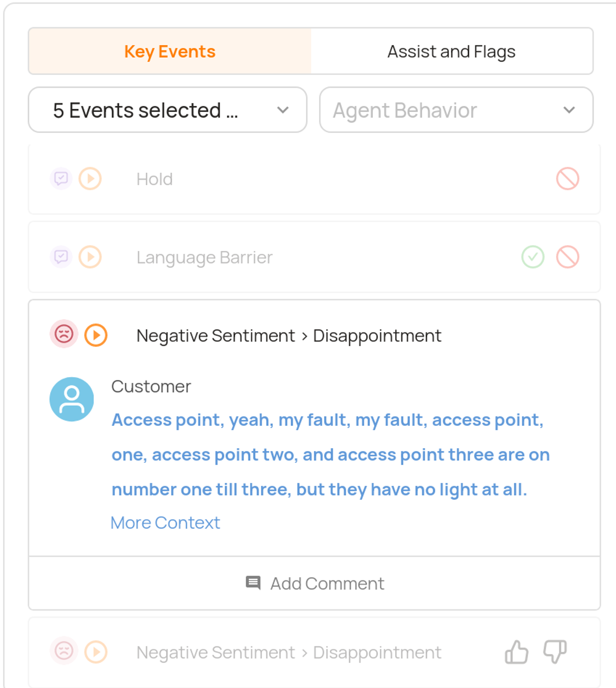Play the Hold event audio

(x=90, y=179)
